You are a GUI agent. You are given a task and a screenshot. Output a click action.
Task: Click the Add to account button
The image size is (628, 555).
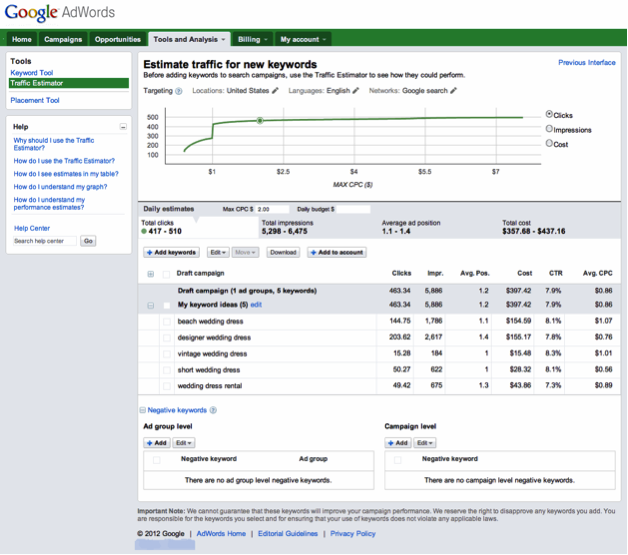[337, 252]
